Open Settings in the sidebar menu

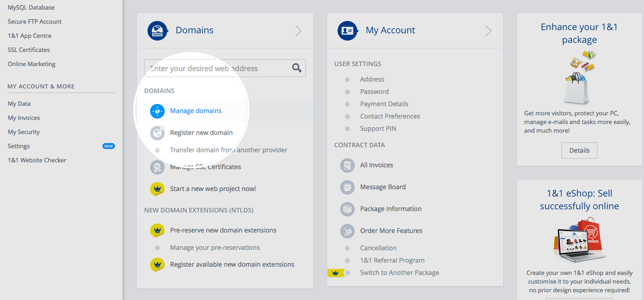pyautogui.click(x=19, y=146)
